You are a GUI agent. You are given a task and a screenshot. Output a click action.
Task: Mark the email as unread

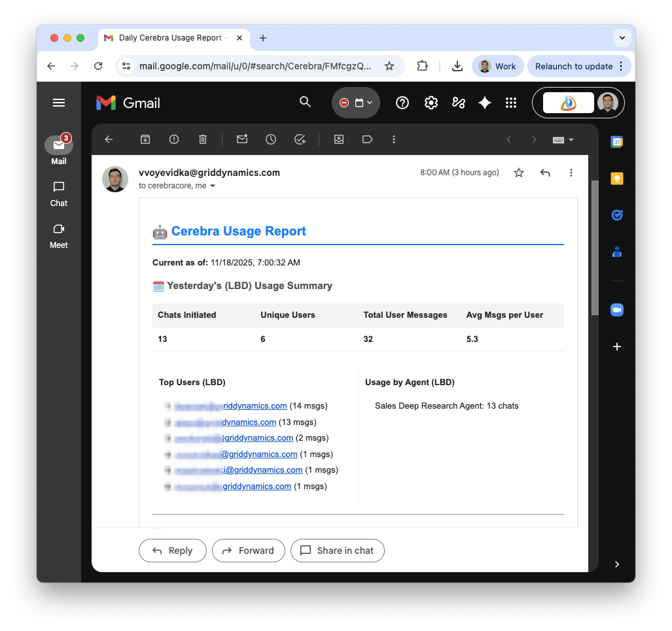click(242, 139)
